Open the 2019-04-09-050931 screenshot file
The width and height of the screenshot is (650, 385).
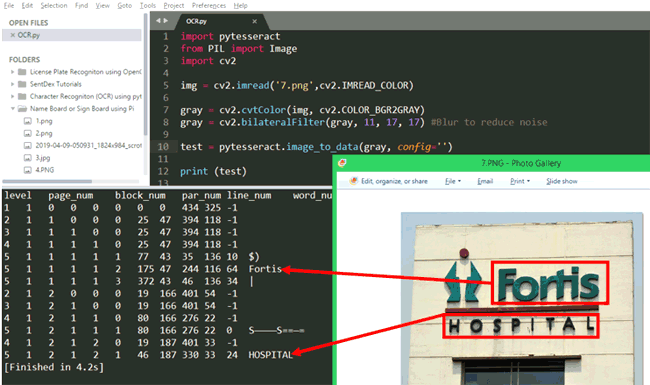[89, 145]
